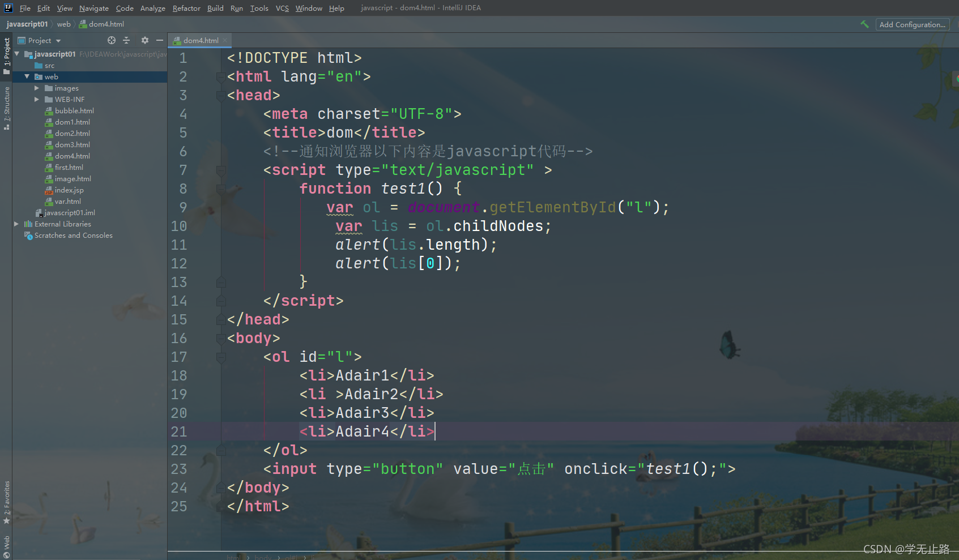Open the Analyze menu

click(153, 8)
